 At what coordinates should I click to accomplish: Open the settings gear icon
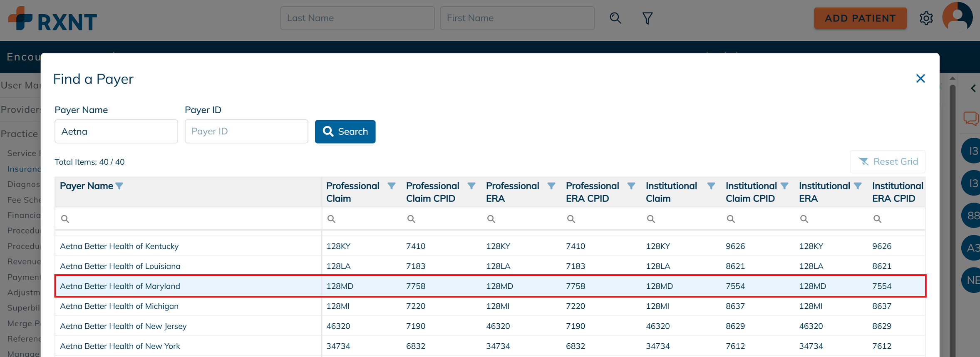click(926, 18)
